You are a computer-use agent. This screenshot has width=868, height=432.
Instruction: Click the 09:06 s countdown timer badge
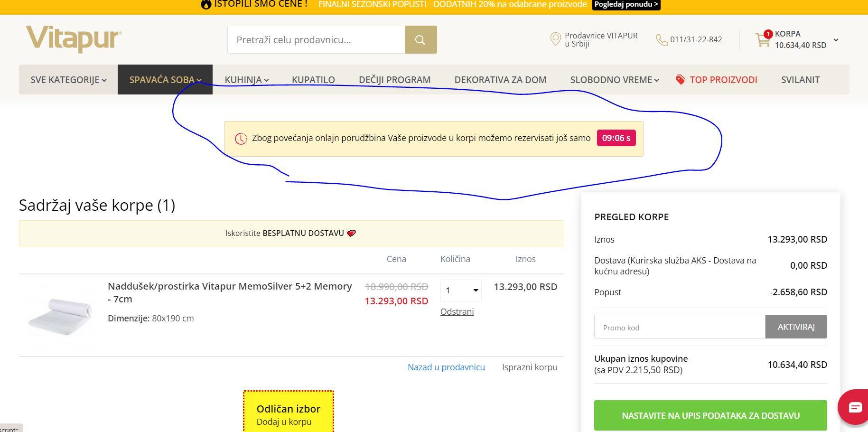pyautogui.click(x=616, y=138)
